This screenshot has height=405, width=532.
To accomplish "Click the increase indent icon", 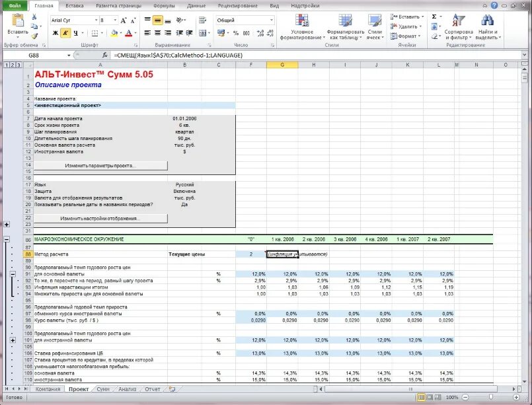I will tap(189, 33).
